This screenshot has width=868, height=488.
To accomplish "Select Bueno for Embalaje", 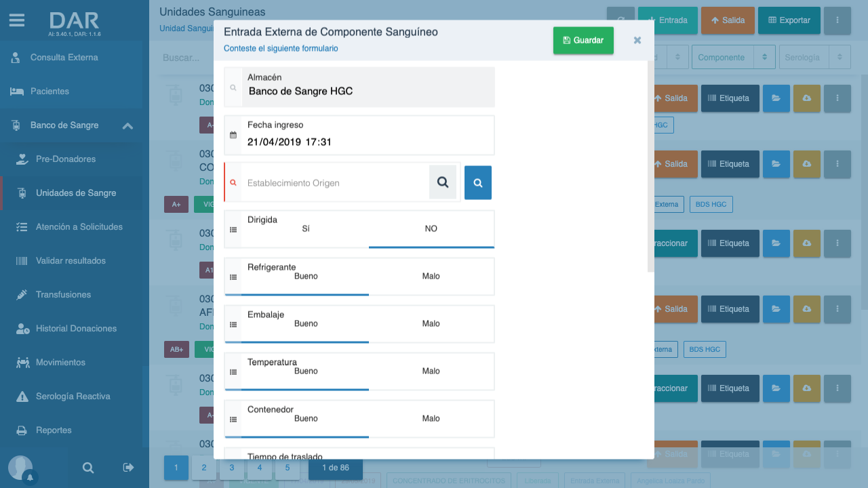I will (306, 324).
